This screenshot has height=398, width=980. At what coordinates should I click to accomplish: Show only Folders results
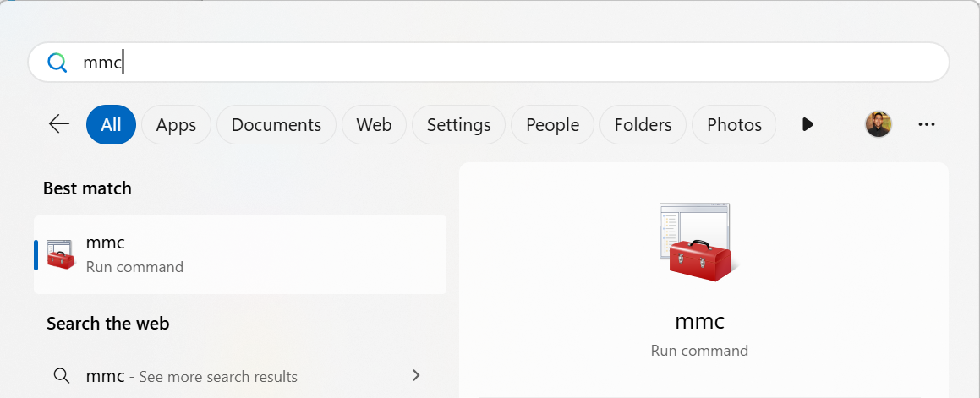[643, 125]
